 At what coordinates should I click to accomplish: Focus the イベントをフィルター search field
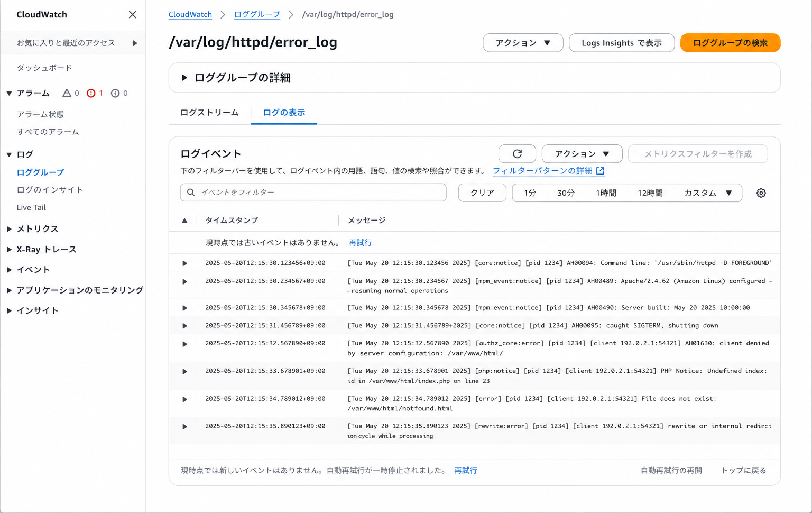(x=313, y=193)
